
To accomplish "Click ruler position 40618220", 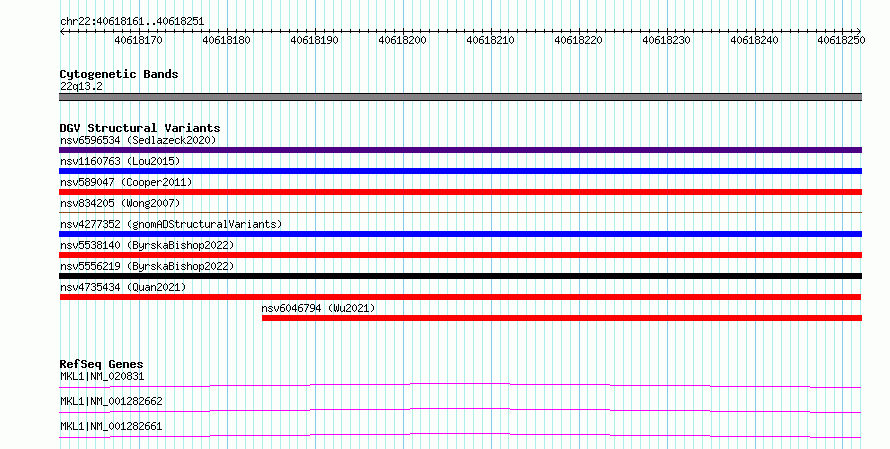I will (x=578, y=40).
